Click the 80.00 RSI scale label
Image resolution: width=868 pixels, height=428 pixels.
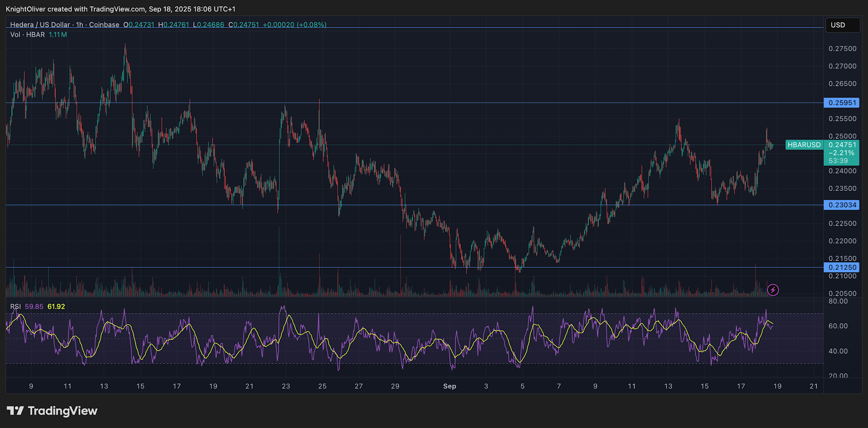tap(838, 301)
